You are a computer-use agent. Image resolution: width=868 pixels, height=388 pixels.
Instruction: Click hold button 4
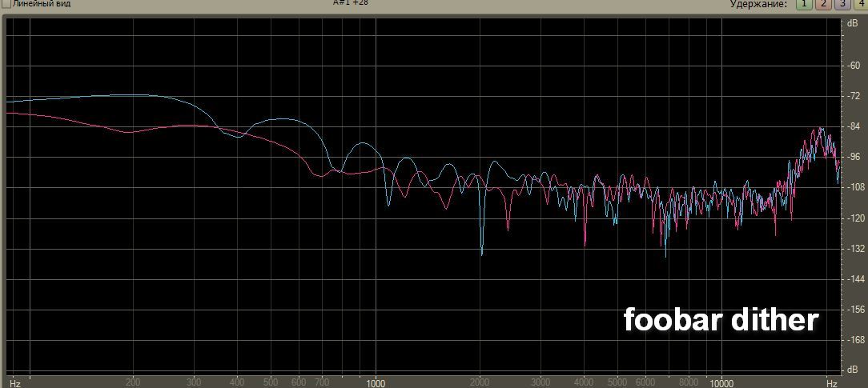click(x=861, y=3)
